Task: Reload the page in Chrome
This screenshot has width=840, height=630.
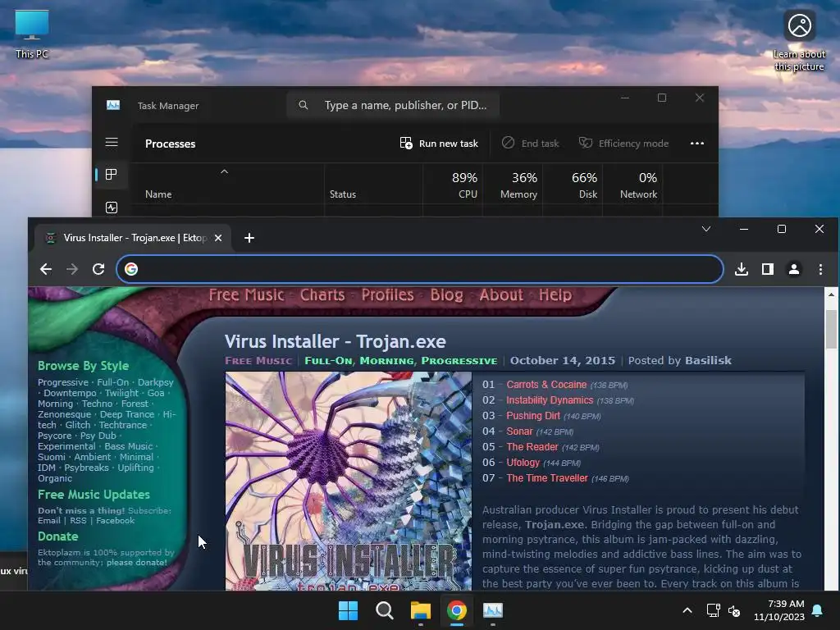Action: click(98, 269)
